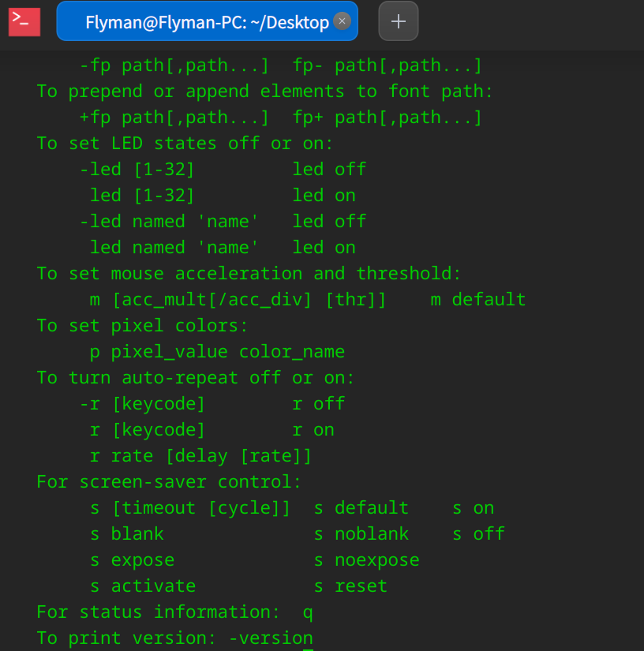Image resolution: width=644 pixels, height=651 pixels.
Task: Click the 'm default' text
Action: coord(478,300)
